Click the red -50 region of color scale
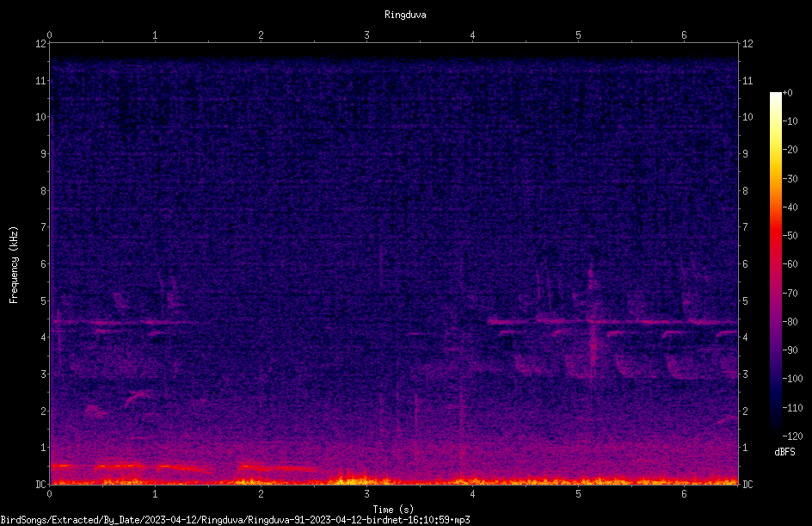812x526 pixels. [775, 236]
